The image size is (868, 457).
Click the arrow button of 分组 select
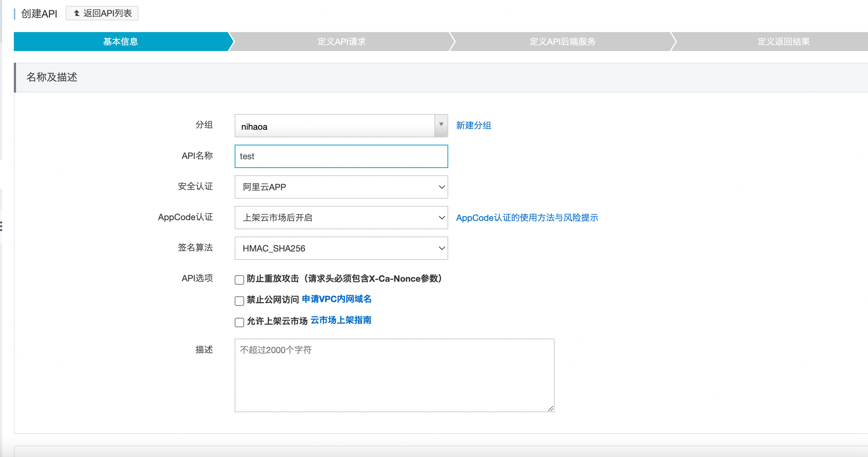pyautogui.click(x=441, y=125)
